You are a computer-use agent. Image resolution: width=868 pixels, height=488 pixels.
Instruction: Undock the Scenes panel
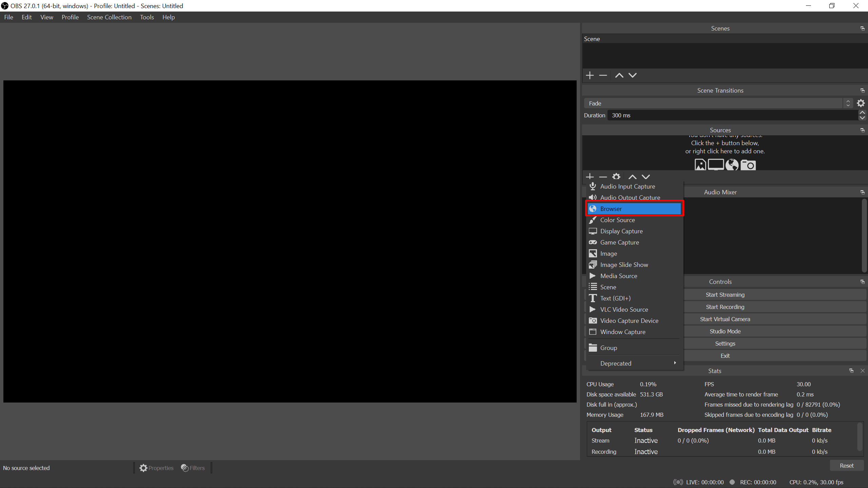click(863, 28)
